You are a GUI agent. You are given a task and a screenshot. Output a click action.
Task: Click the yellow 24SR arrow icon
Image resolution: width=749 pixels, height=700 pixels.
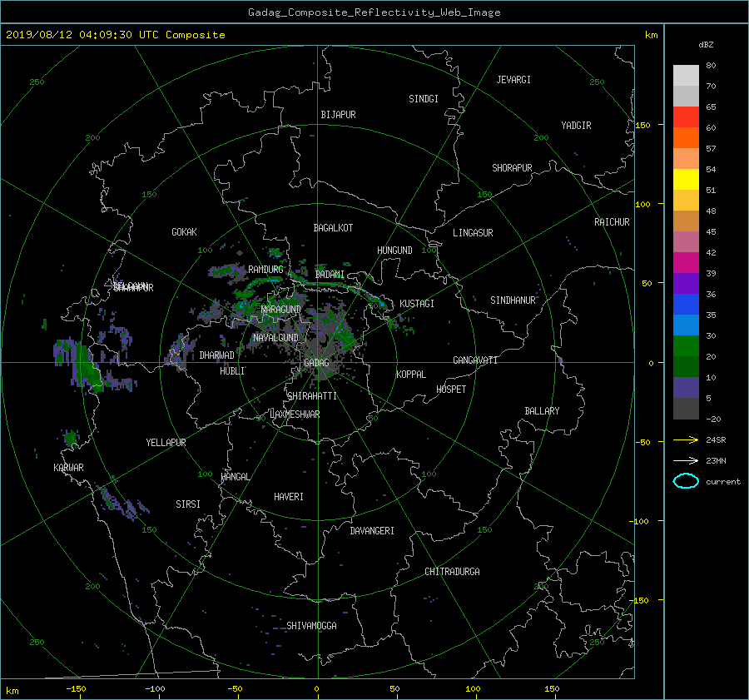(686, 439)
